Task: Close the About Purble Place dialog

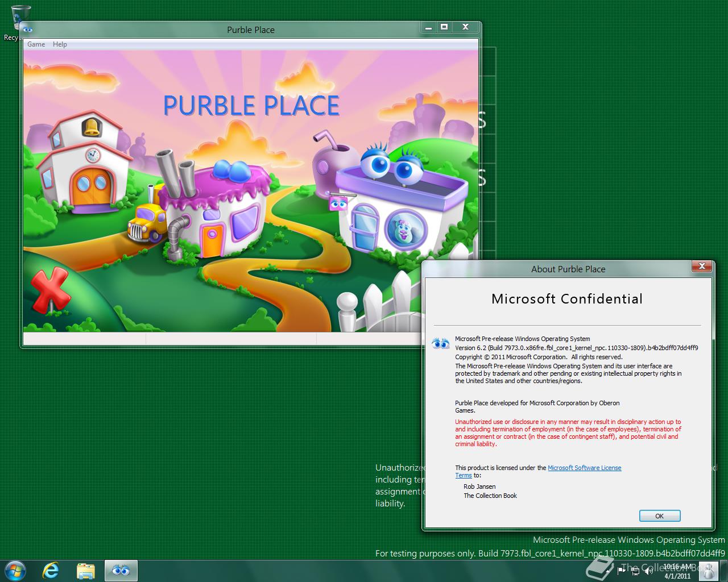Action: (702, 267)
